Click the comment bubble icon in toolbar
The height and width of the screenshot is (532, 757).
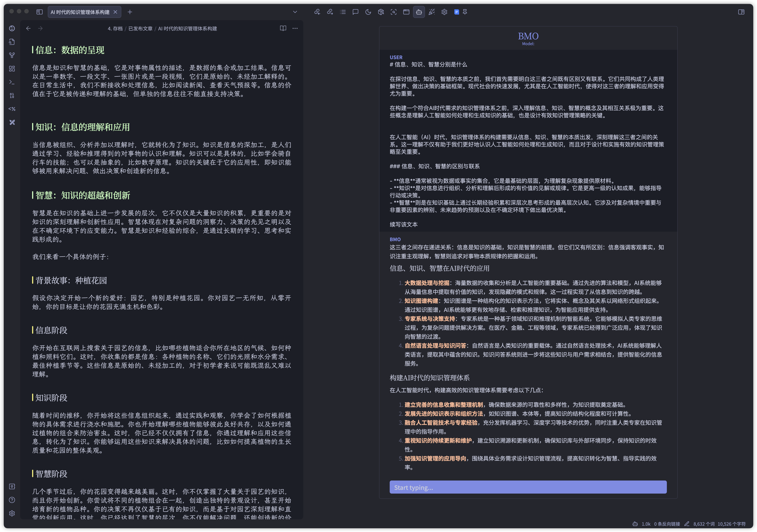pos(355,12)
